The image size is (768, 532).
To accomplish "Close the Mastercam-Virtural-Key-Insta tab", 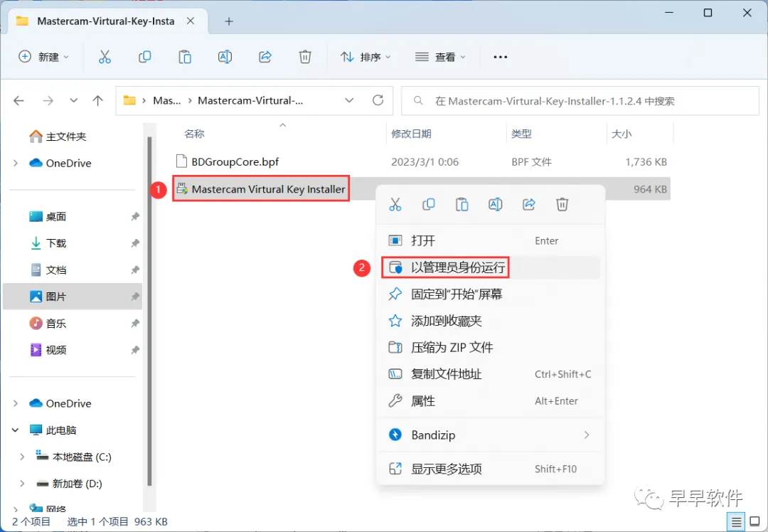I will pos(191,21).
